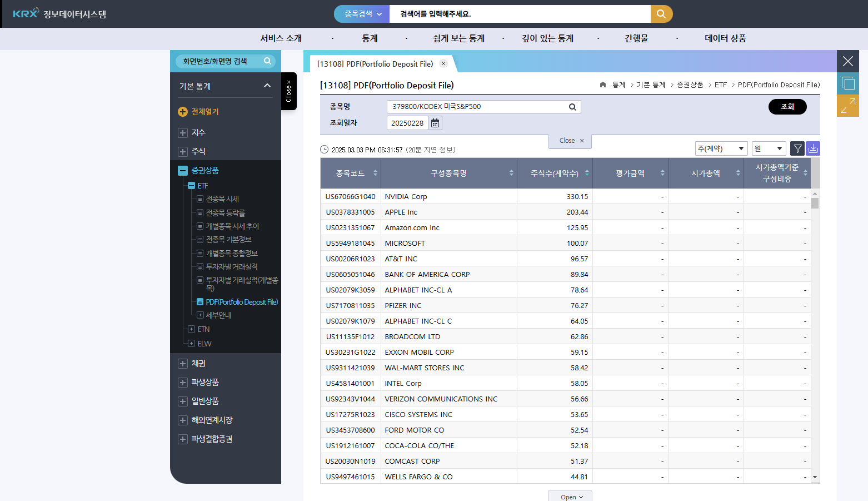Close the right-side panel with X icon
The image size is (868, 501).
click(x=848, y=61)
